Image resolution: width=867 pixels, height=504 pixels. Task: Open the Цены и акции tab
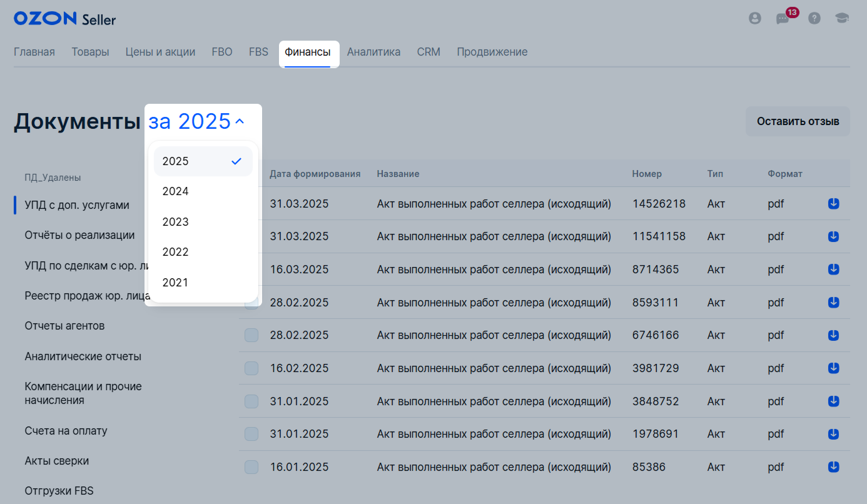click(160, 52)
